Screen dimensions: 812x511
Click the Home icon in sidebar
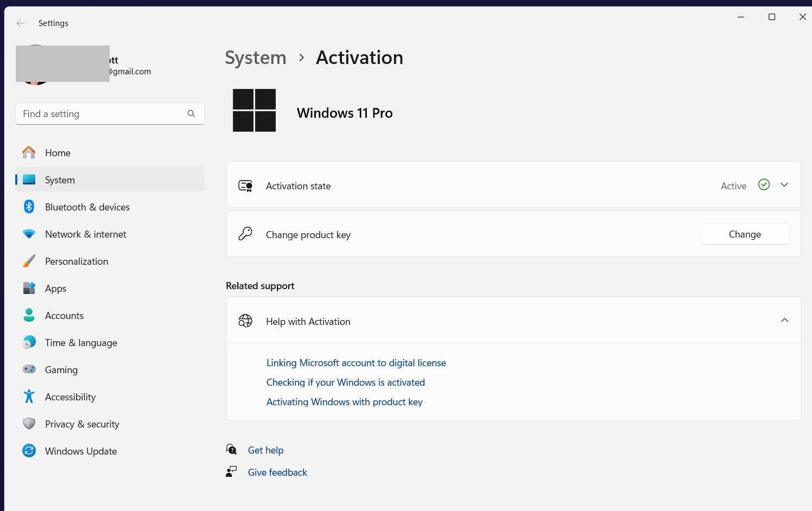(x=29, y=152)
